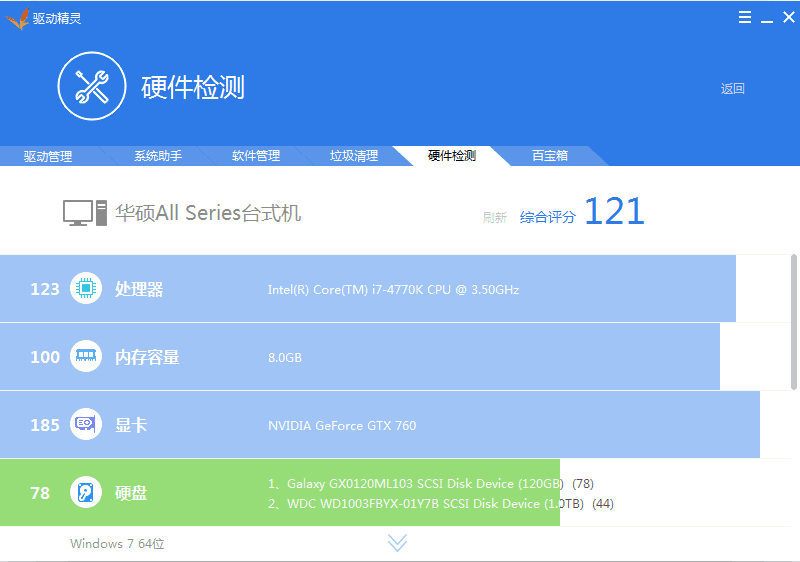Click the memory score 100
800x562 pixels.
point(45,357)
